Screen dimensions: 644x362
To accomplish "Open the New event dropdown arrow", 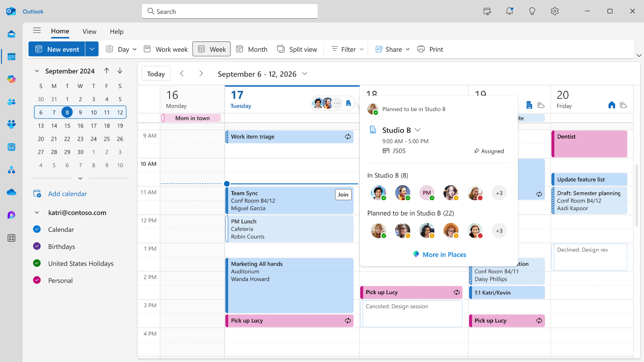I will click(92, 49).
